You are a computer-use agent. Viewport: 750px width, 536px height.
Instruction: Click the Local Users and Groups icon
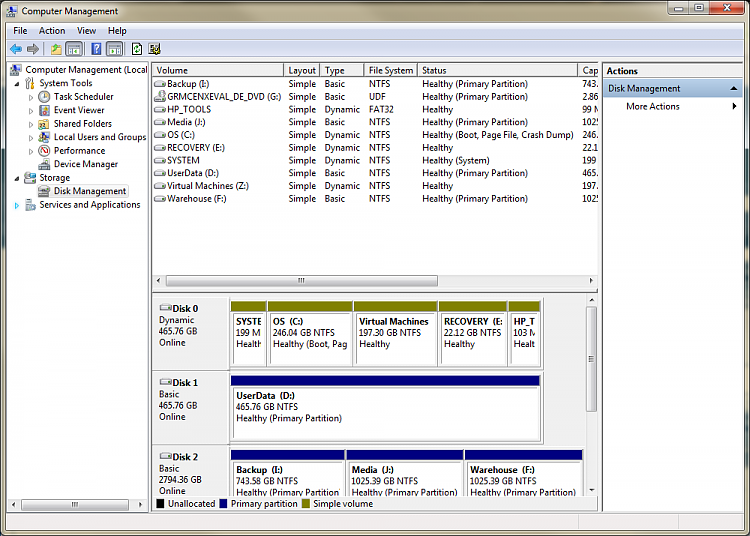tap(44, 137)
